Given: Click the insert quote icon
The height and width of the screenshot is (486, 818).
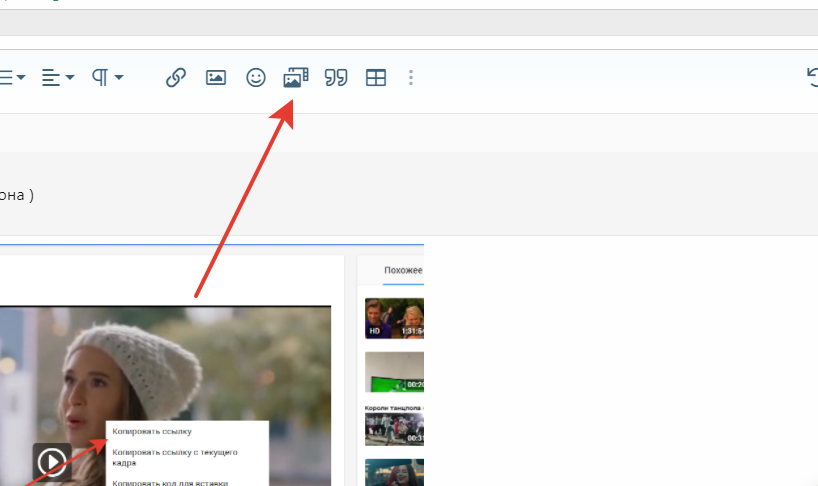Looking at the screenshot, I should pos(336,78).
